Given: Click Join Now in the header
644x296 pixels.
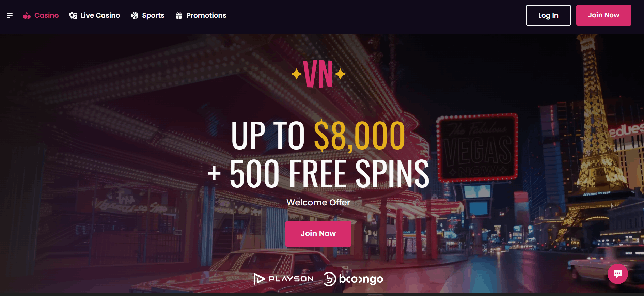Looking at the screenshot, I should click(x=603, y=15).
